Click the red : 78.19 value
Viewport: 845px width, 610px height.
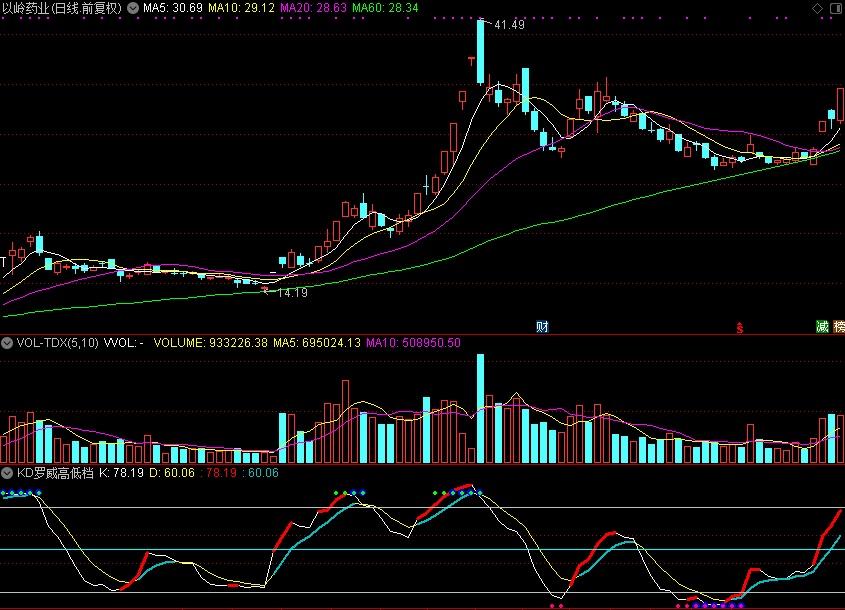click(x=219, y=473)
